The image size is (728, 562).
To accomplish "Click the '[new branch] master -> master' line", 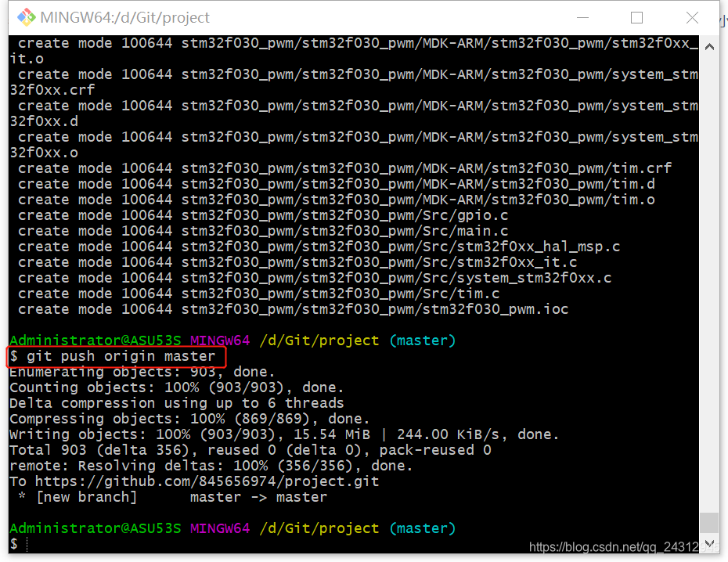I will 173,497.
